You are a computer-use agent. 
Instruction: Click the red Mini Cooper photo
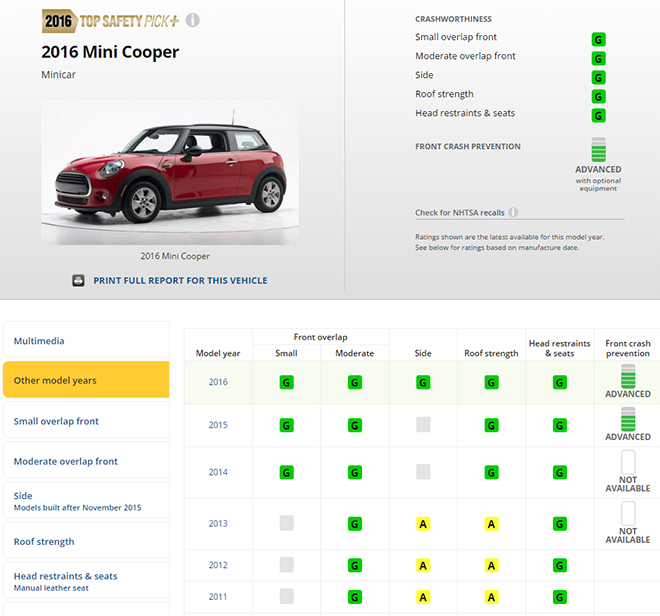[x=170, y=173]
